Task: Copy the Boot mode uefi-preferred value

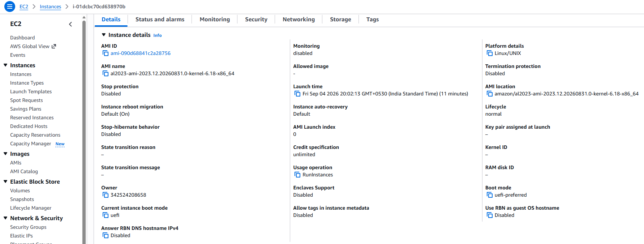Action: (x=490, y=195)
